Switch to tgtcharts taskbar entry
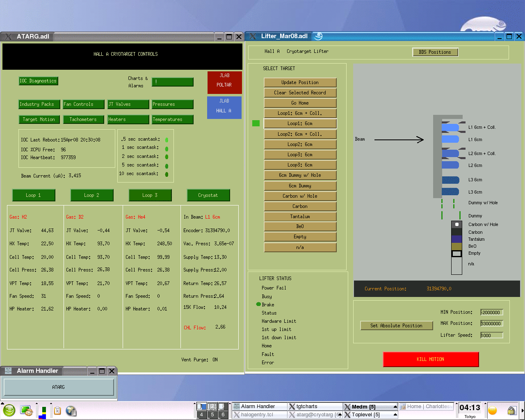Viewport: 525px width, 420px height. point(315,406)
